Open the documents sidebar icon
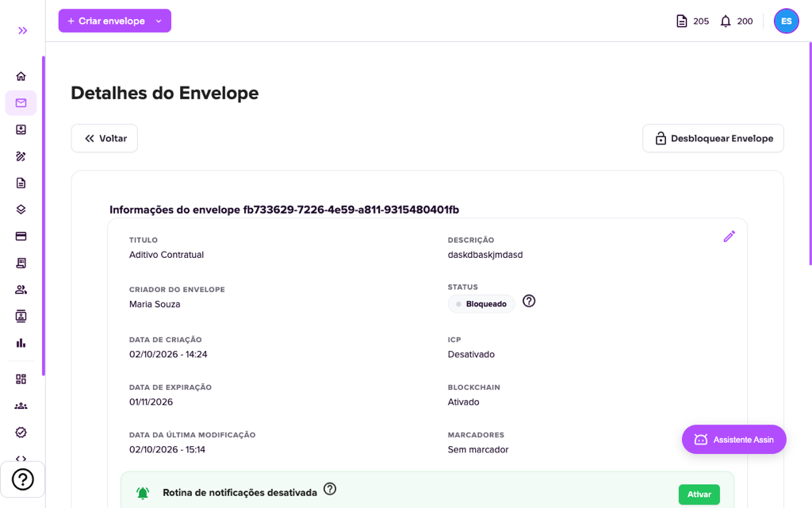812x508 pixels. pos(21,183)
